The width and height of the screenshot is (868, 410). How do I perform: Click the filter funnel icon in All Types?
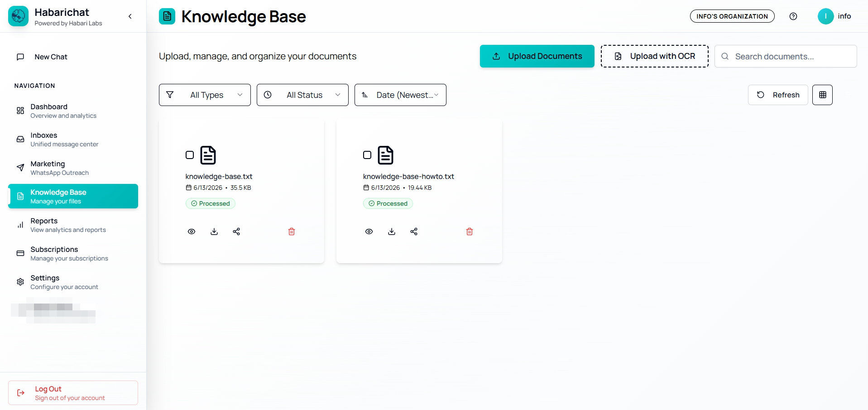coord(170,95)
